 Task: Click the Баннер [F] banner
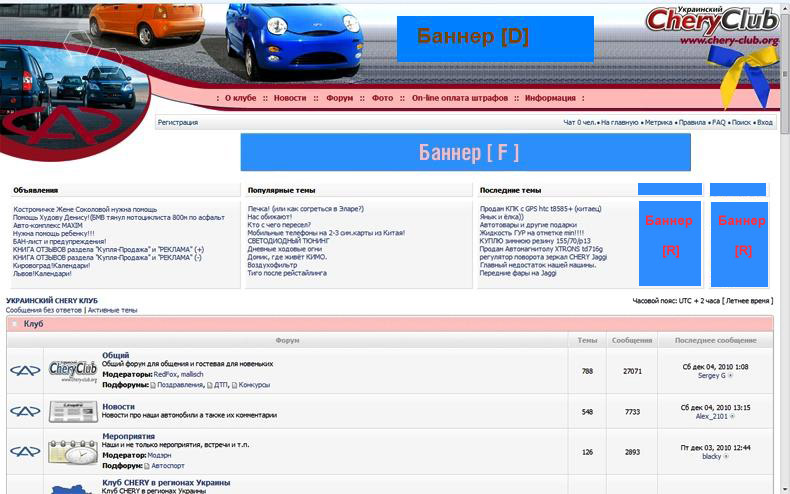coord(466,153)
